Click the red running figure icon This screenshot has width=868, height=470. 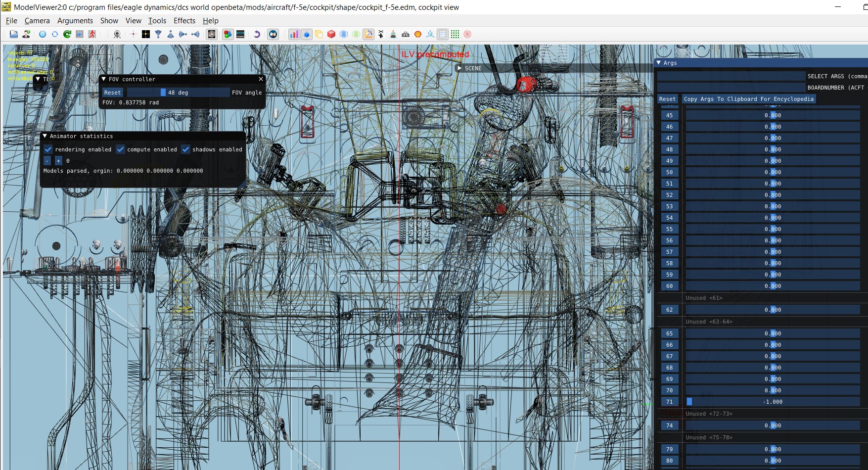click(x=92, y=34)
